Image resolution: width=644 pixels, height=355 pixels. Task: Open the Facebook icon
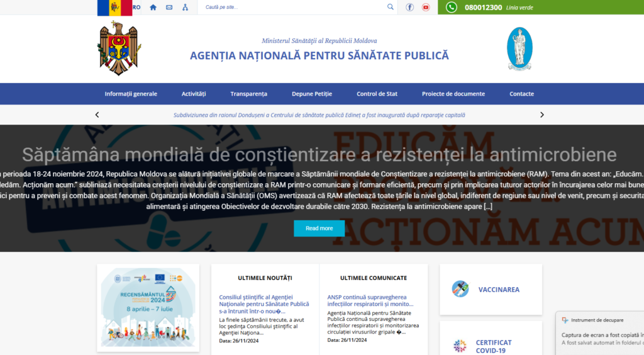pyautogui.click(x=409, y=8)
